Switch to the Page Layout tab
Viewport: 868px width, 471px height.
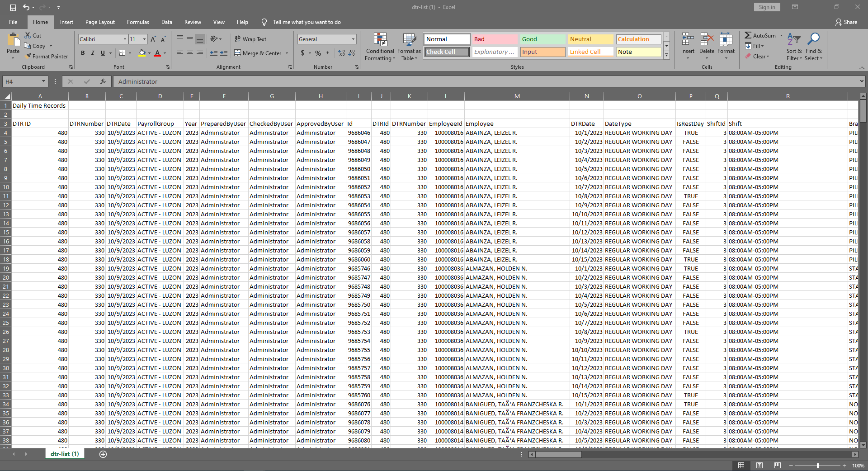pyautogui.click(x=100, y=22)
